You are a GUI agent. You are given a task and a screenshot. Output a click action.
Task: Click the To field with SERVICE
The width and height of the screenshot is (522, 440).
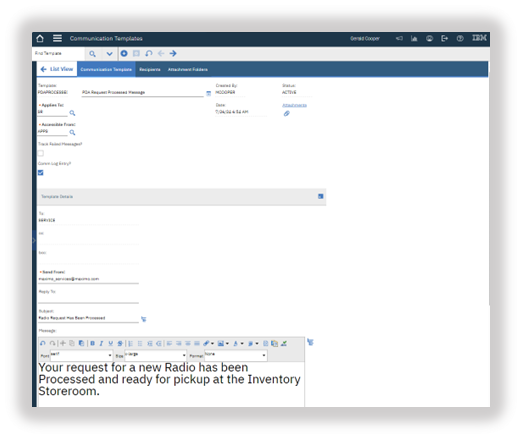tap(88, 221)
